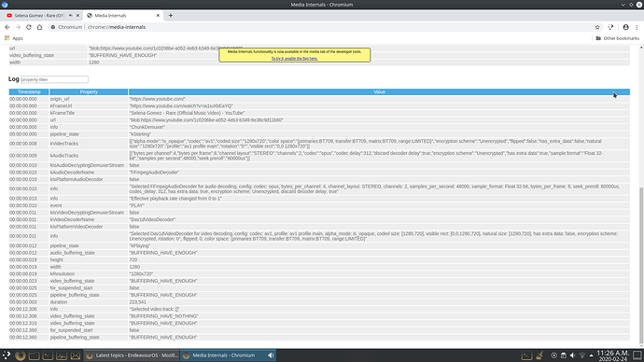Screen dimensions: 644x362
Task: Open the clock showing 11:26 A.M.
Action: [x=613, y=355]
